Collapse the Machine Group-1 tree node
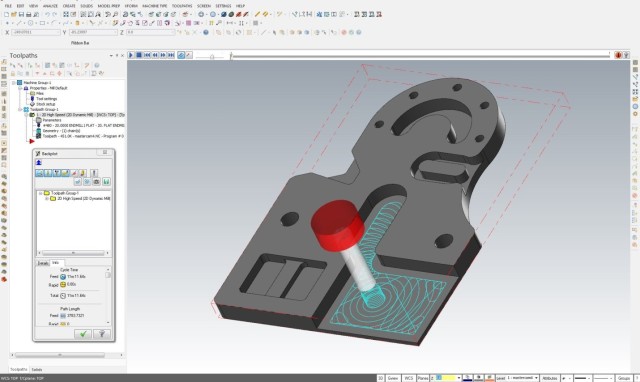The height and width of the screenshot is (382, 640). [x=14, y=83]
